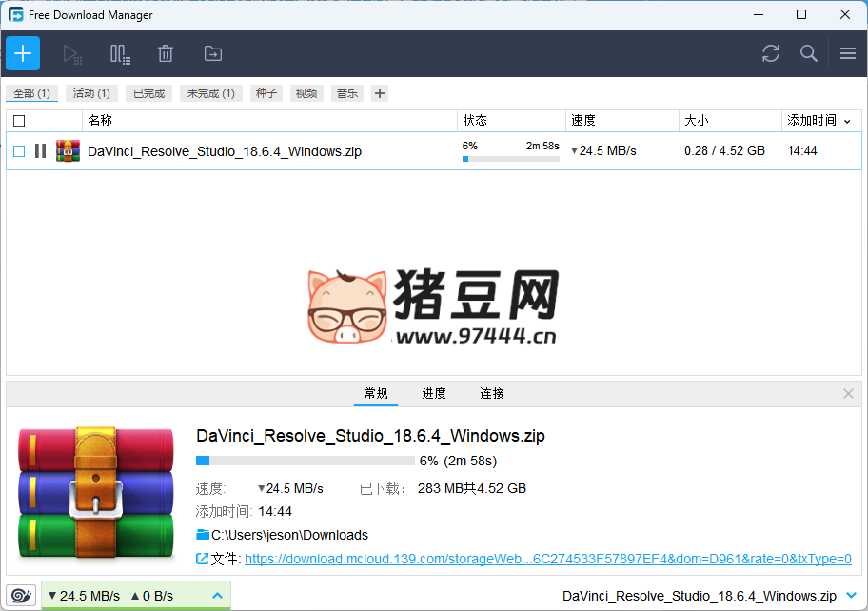Viewport: 868px width, 611px height.
Task: Collapse details panel using bottom-right chevron
Action: (851, 596)
